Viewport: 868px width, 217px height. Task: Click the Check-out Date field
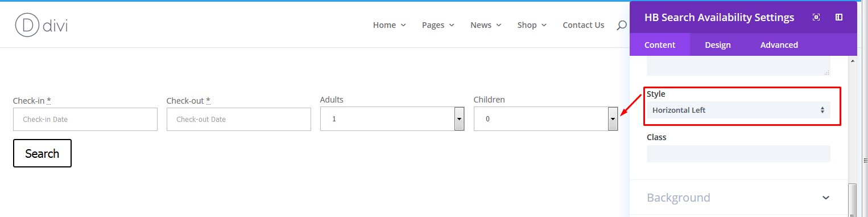(x=239, y=119)
